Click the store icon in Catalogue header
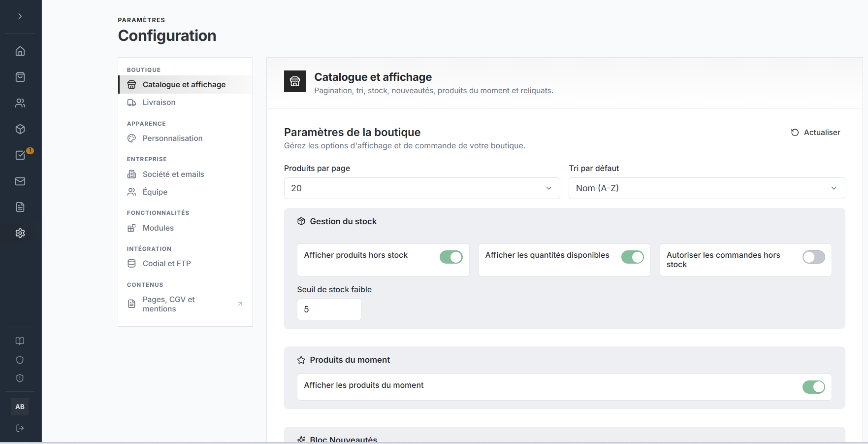Viewport: 868px width, 444px height. (x=295, y=81)
